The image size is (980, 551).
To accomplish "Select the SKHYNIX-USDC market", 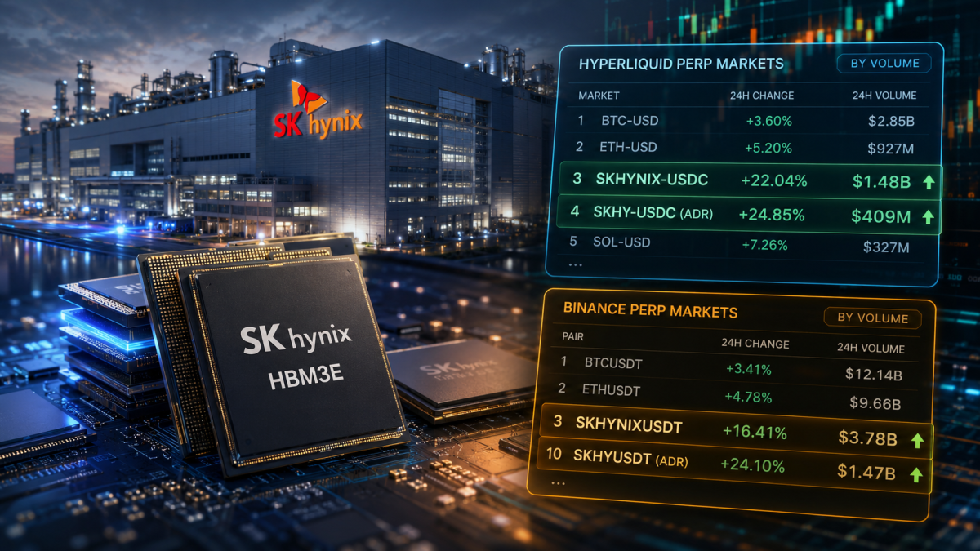I will pos(751,181).
